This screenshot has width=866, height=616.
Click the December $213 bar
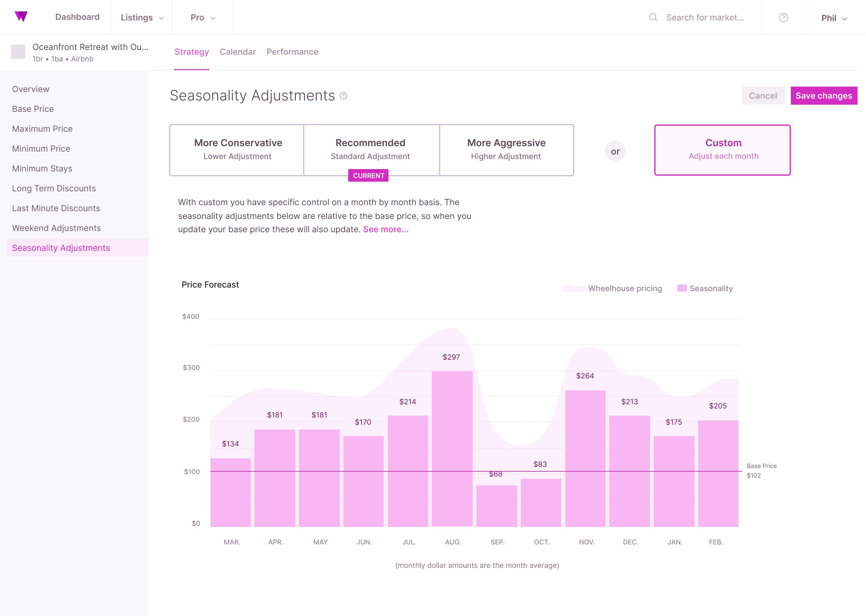pyautogui.click(x=629, y=472)
